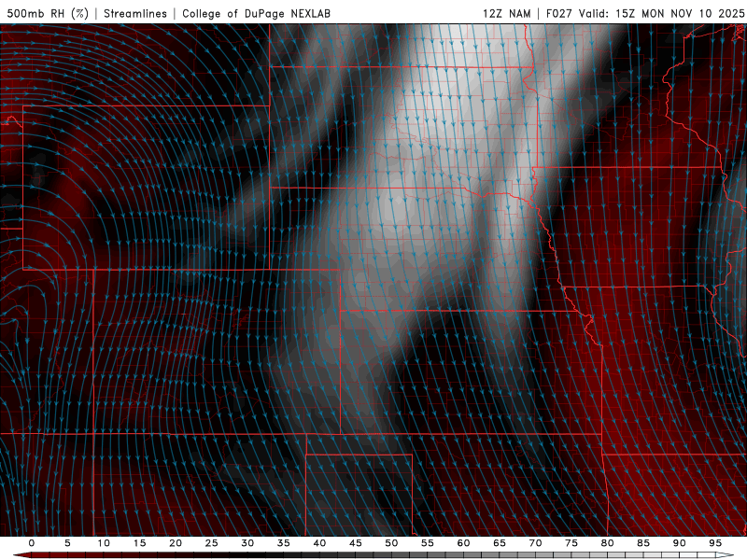The height and width of the screenshot is (560, 747).
Task: Click the '60' colorbar label
Action: [463, 543]
